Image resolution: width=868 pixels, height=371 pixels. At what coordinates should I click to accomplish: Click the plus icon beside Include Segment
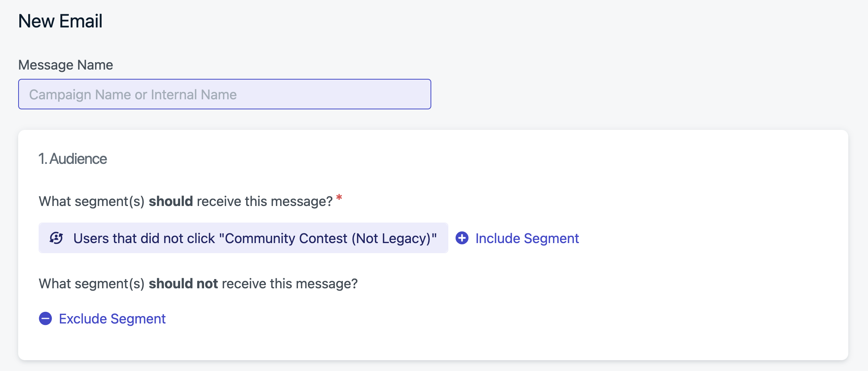(462, 238)
